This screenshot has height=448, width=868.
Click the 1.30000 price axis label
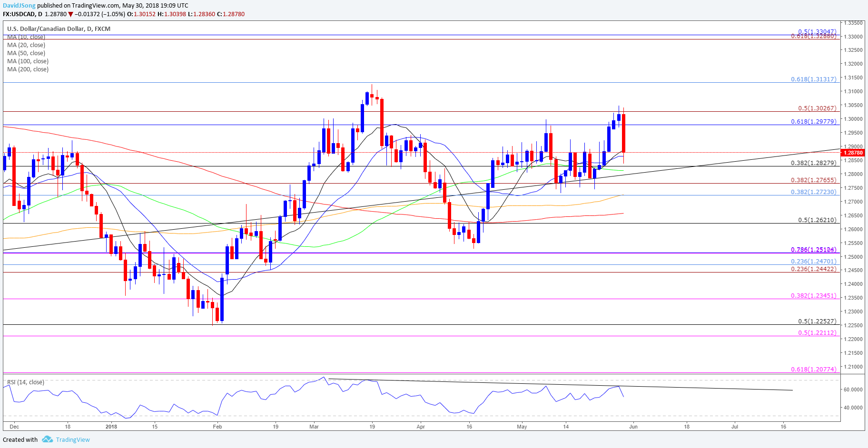tap(854, 119)
